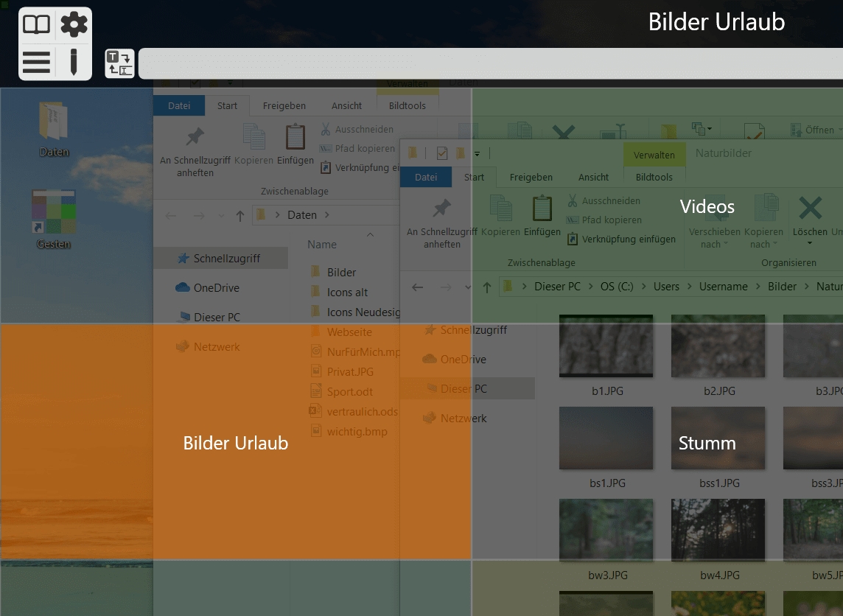Open settings via the gear icon
This screenshot has height=616, width=843.
point(74,25)
